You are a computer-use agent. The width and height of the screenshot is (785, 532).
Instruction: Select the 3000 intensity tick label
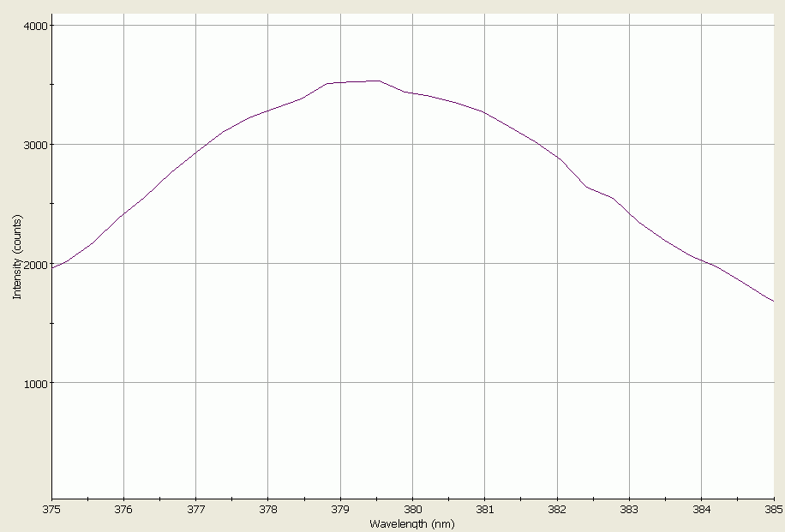[x=37, y=145]
